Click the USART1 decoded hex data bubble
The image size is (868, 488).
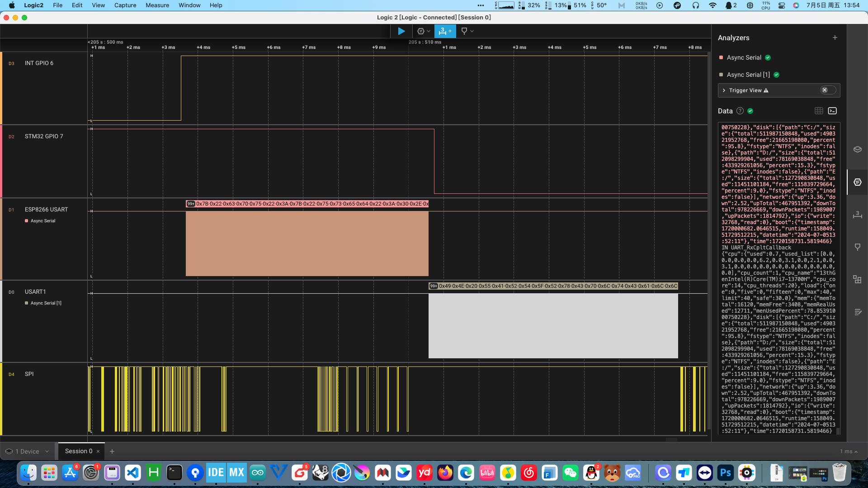coord(553,286)
